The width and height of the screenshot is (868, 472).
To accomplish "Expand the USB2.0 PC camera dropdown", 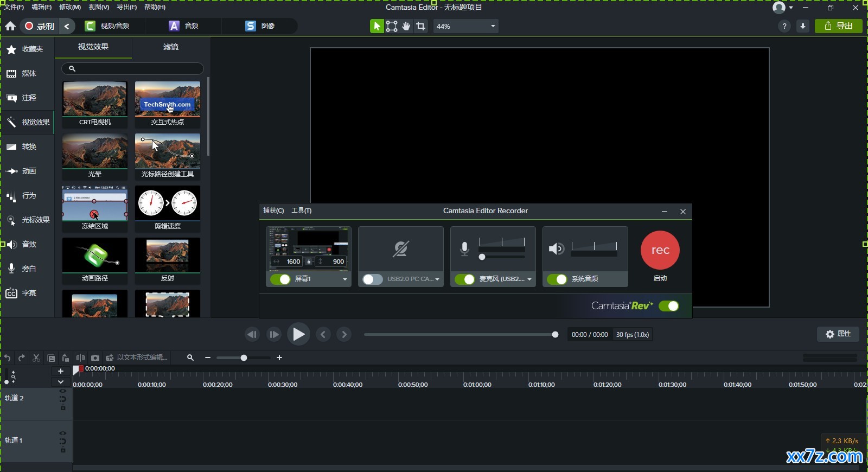I will pyautogui.click(x=437, y=279).
